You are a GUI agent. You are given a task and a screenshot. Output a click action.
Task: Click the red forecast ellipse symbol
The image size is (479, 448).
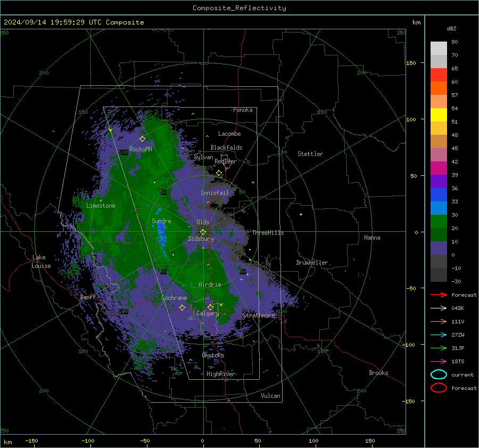click(x=439, y=388)
